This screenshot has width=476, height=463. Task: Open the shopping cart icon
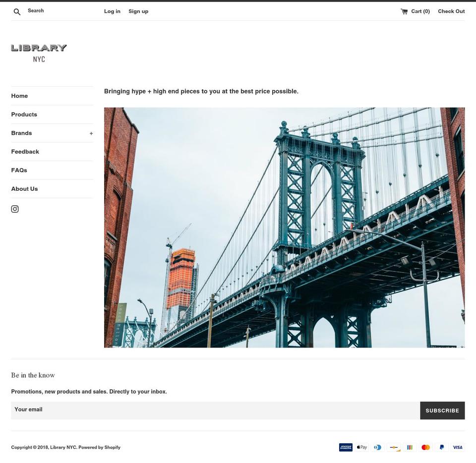[x=404, y=11]
